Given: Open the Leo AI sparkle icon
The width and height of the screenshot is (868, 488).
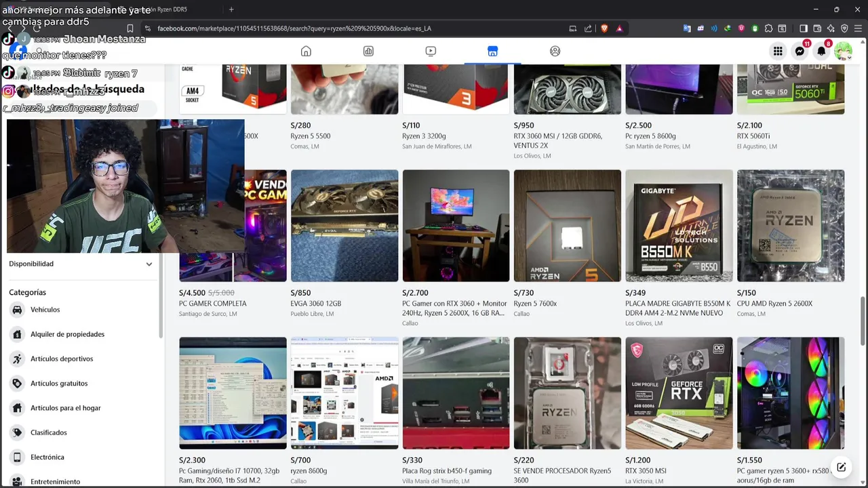Looking at the screenshot, I should 831,28.
